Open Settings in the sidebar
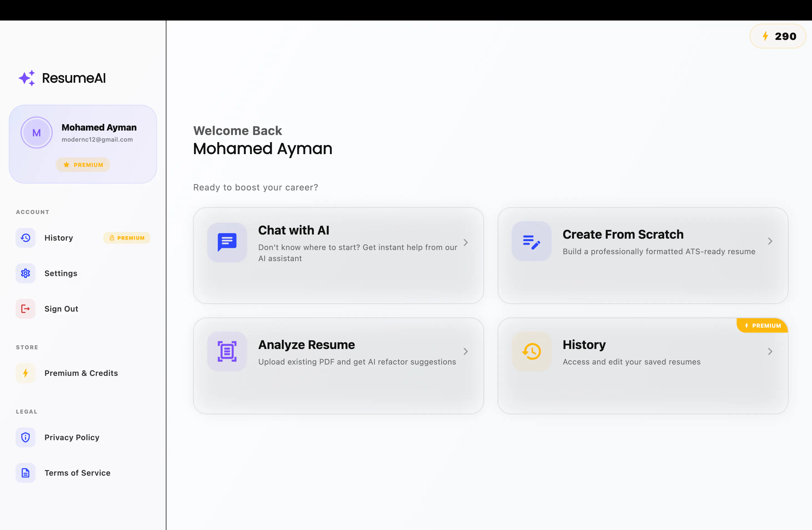 click(83, 273)
